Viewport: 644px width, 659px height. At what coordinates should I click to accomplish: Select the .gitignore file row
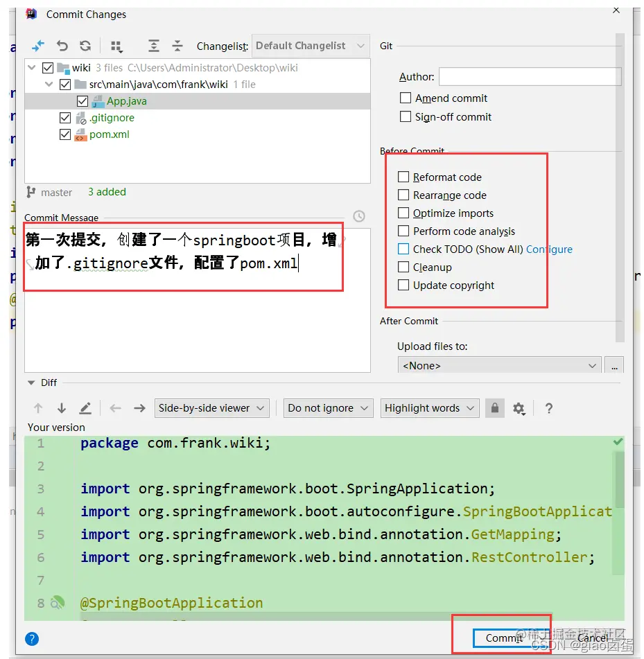pyautogui.click(x=198, y=118)
